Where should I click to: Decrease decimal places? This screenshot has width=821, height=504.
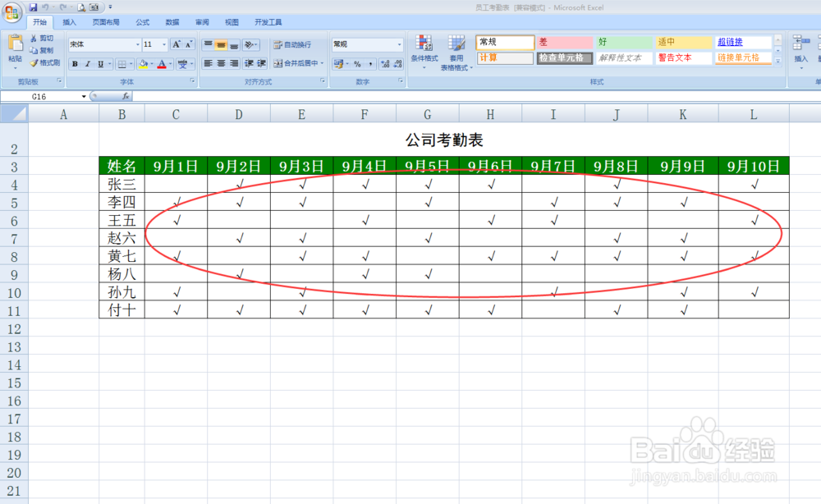398,64
